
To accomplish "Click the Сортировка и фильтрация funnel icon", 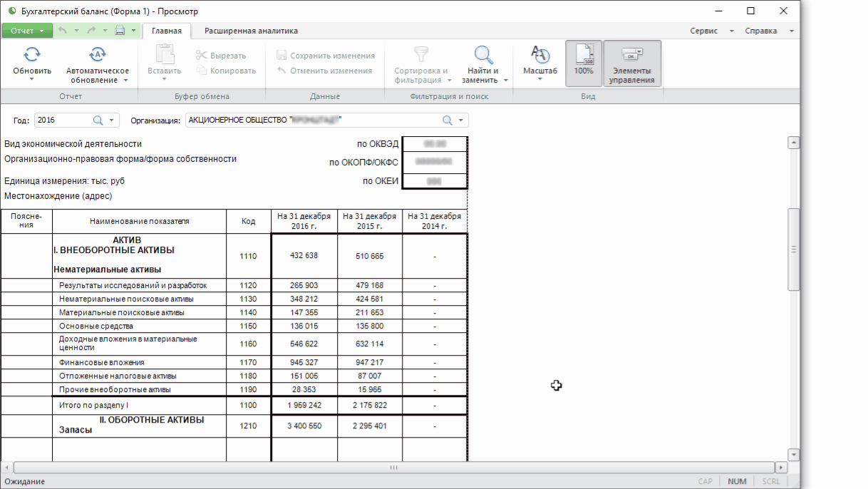I will pyautogui.click(x=421, y=54).
